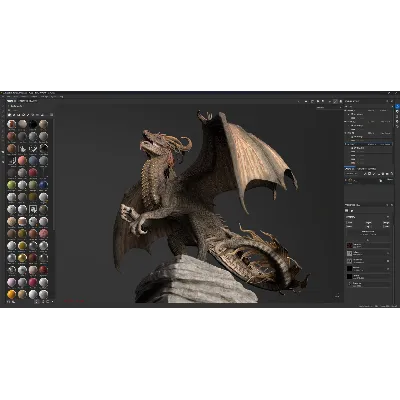Viewport: 400px width, 400px height.
Task: Click the blue highlighted icon in right dock
Action: (397, 106)
